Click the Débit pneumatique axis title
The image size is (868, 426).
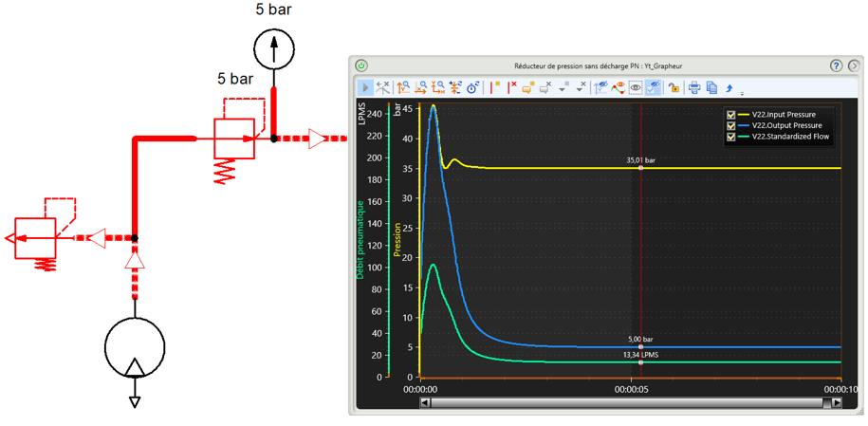pos(360,240)
